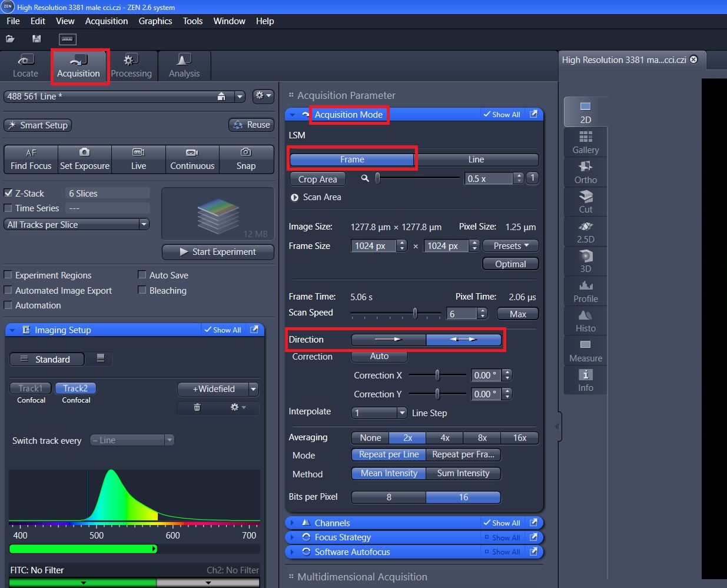Viewport: 727px width, 588px height.
Task: Open the Acquisition menu in menu bar
Action: (106, 21)
